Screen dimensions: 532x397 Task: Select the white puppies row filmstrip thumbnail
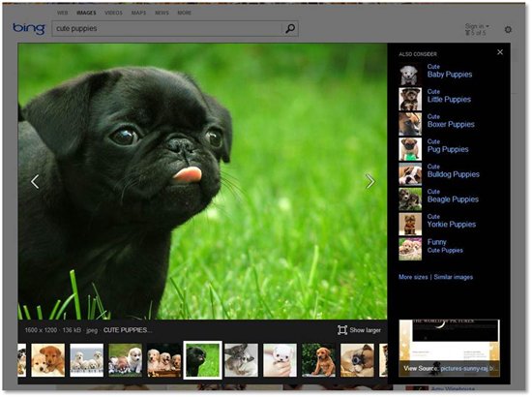86,360
